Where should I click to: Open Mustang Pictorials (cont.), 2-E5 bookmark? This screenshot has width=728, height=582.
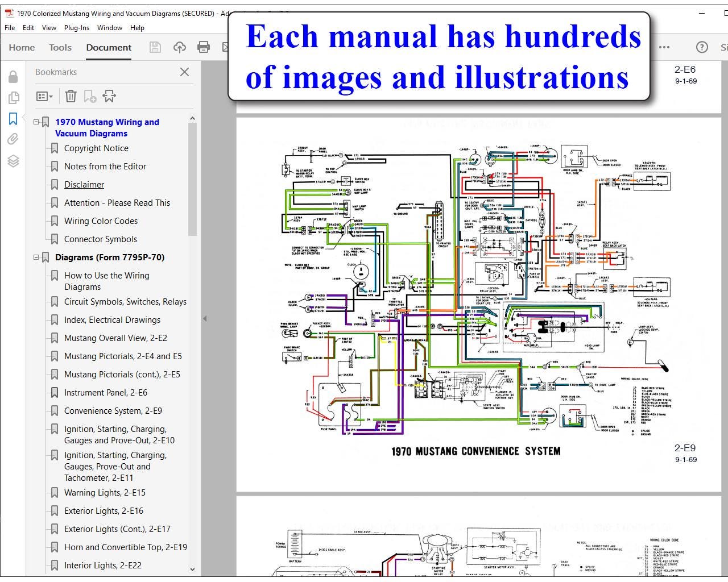click(122, 375)
